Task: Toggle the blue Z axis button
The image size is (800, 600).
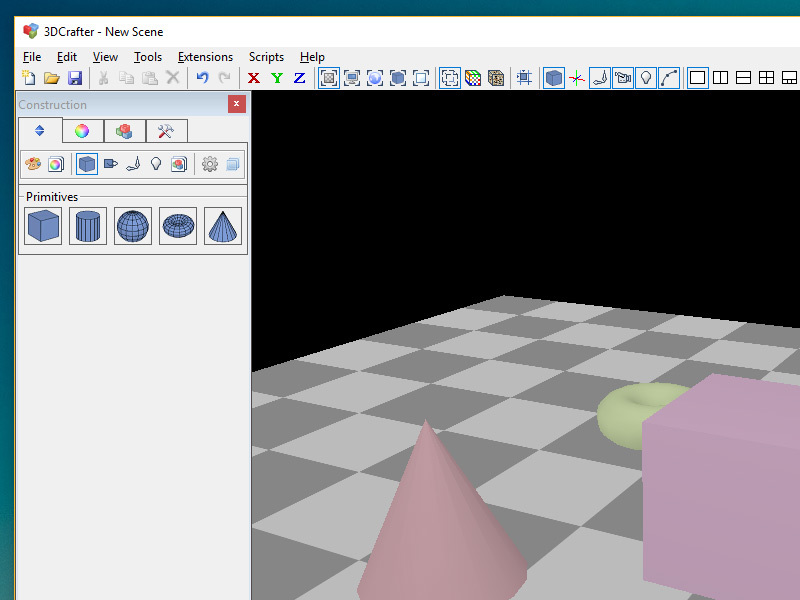Action: 299,78
